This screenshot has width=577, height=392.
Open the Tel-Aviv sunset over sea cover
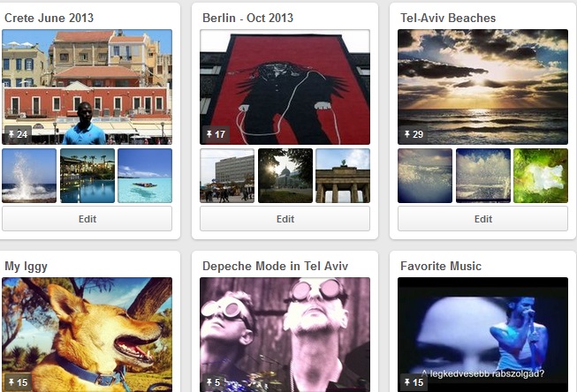coord(482,87)
